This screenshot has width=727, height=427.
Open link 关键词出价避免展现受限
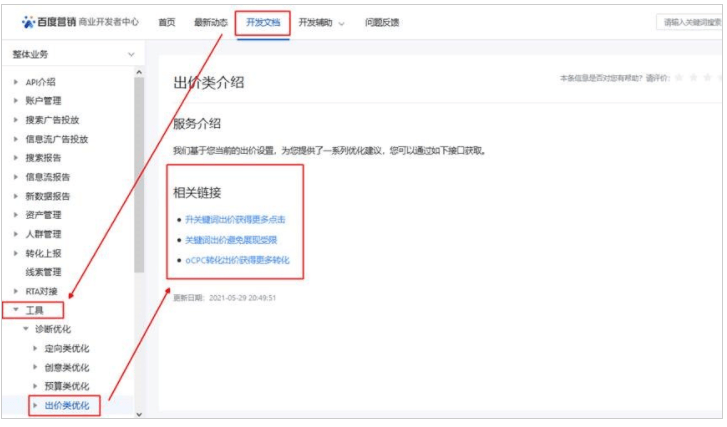pos(231,240)
